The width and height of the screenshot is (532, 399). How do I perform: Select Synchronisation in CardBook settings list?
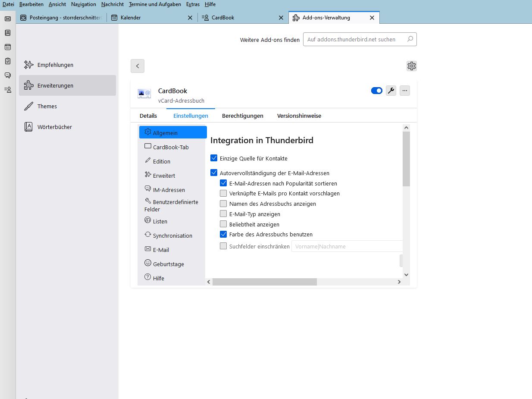coord(172,236)
